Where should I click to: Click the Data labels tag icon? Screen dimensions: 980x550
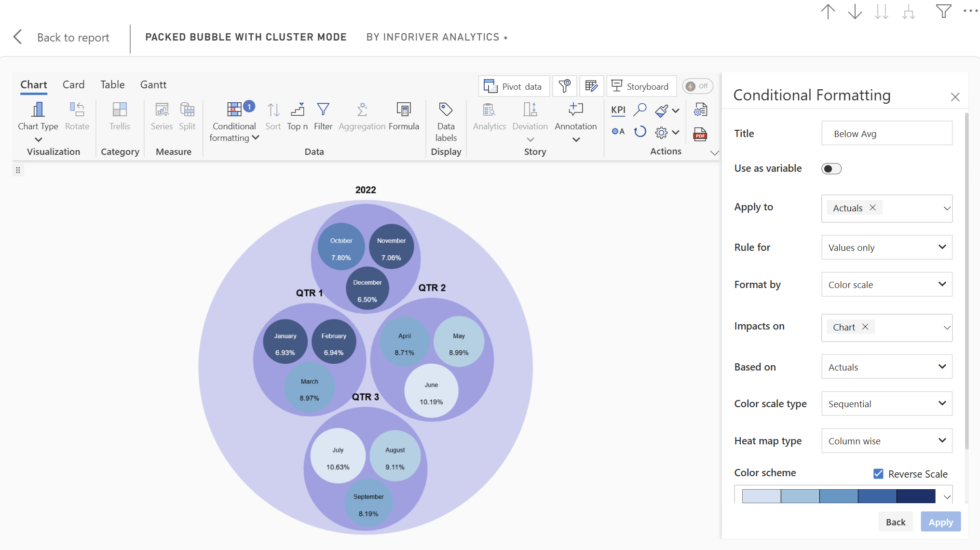click(x=446, y=110)
